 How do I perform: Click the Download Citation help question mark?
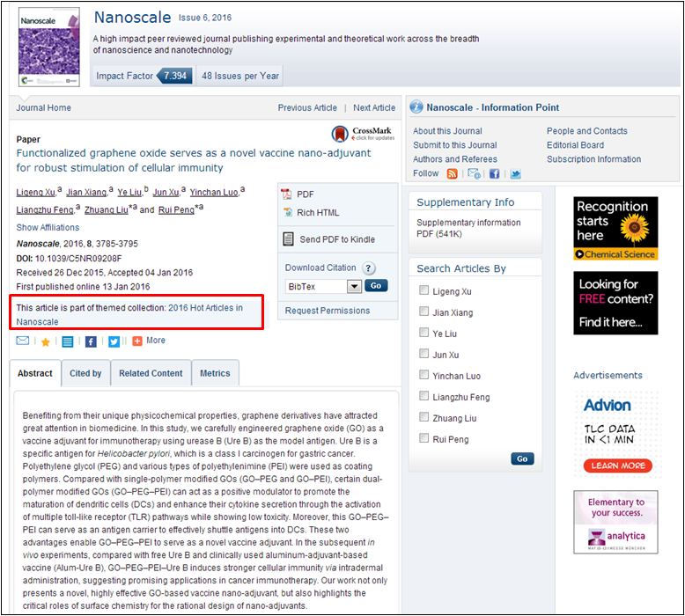(369, 268)
